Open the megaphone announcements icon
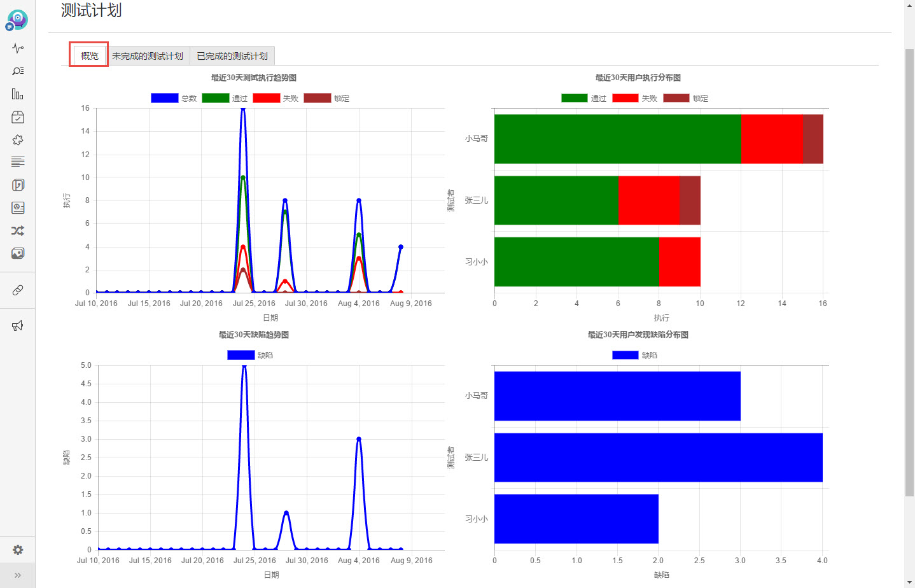Screen dimensions: 915x588 point(18,326)
